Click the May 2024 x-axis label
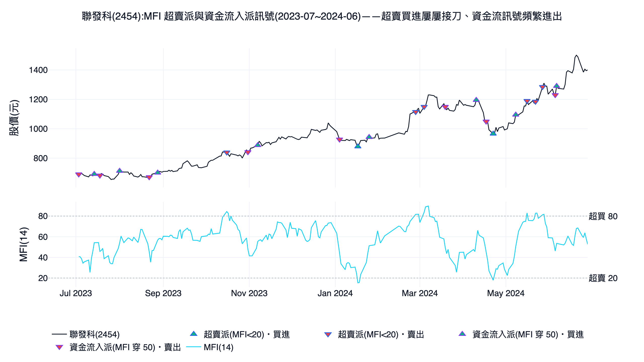This screenshot has width=644, height=362. point(506,293)
